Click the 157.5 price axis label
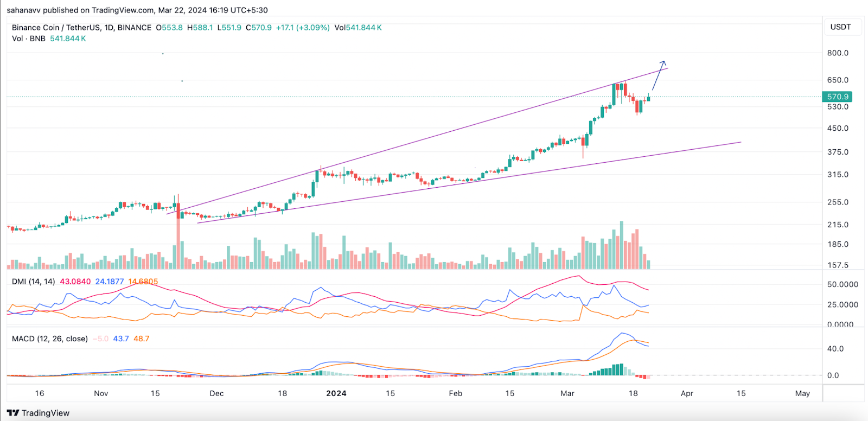The width and height of the screenshot is (868, 421). tap(838, 265)
